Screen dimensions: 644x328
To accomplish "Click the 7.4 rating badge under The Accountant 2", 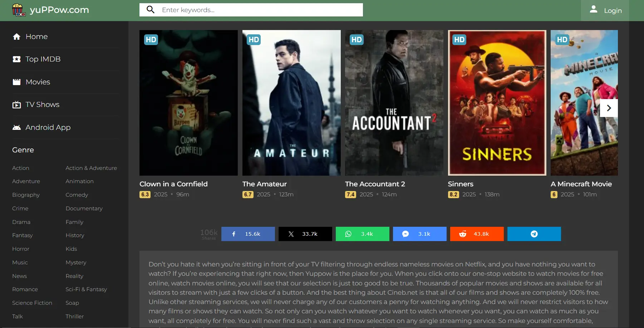I will (350, 195).
